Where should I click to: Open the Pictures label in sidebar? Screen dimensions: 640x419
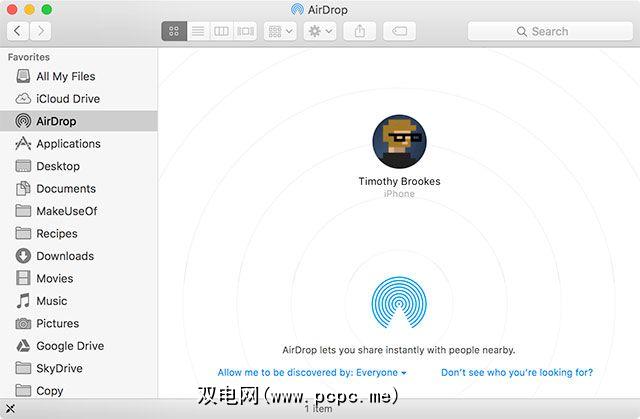point(58,323)
